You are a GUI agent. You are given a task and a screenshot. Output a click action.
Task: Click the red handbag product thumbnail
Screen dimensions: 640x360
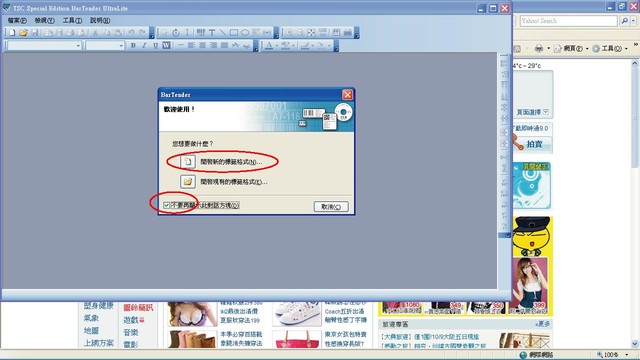[x=297, y=340]
